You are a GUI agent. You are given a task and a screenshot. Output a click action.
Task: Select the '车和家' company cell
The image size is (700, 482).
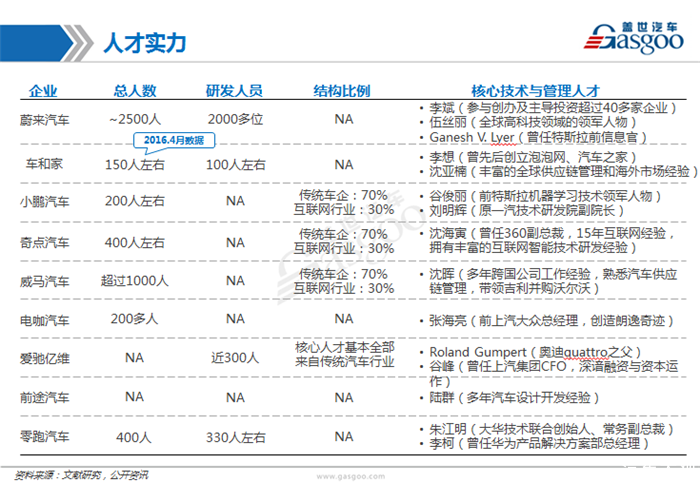[x=44, y=164]
